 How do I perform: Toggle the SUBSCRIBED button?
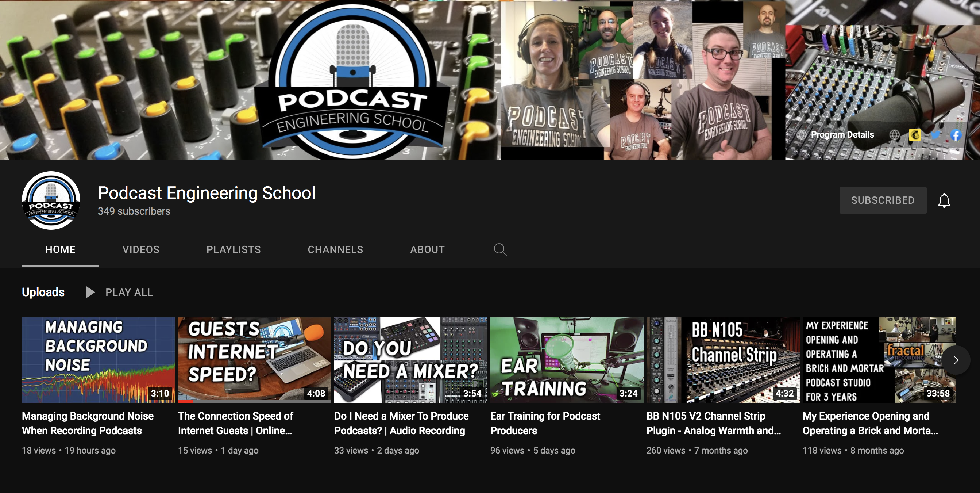tap(883, 200)
